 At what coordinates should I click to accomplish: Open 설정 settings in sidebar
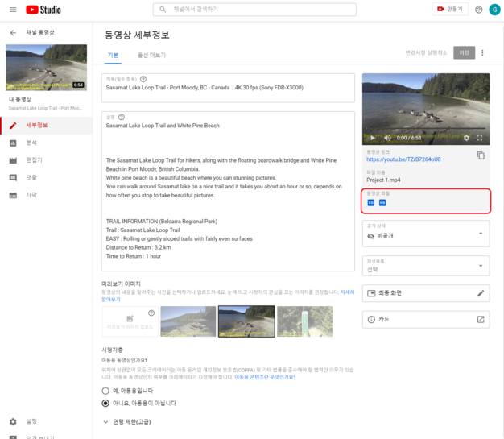pyautogui.click(x=31, y=421)
